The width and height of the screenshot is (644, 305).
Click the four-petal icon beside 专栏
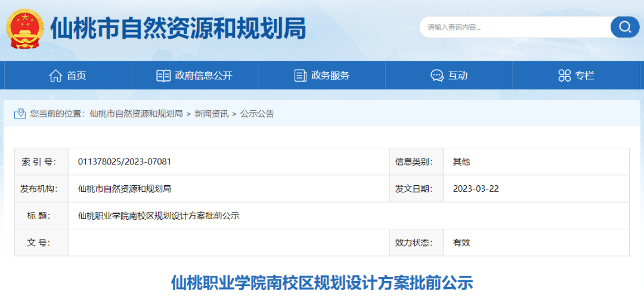[564, 76]
